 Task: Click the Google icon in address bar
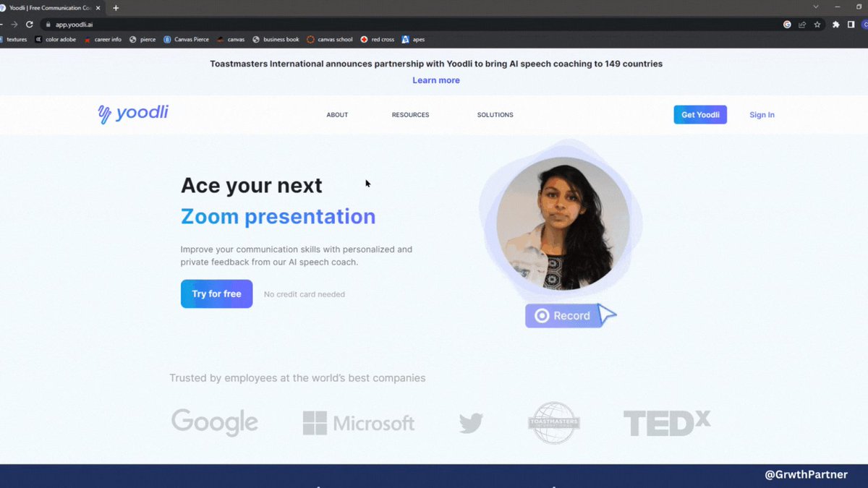(x=787, y=24)
